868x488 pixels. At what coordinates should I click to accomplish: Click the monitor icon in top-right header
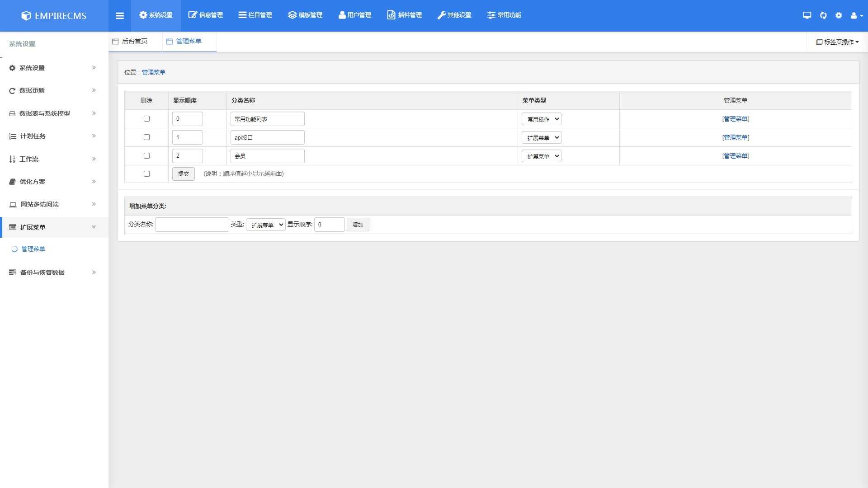[x=807, y=15]
